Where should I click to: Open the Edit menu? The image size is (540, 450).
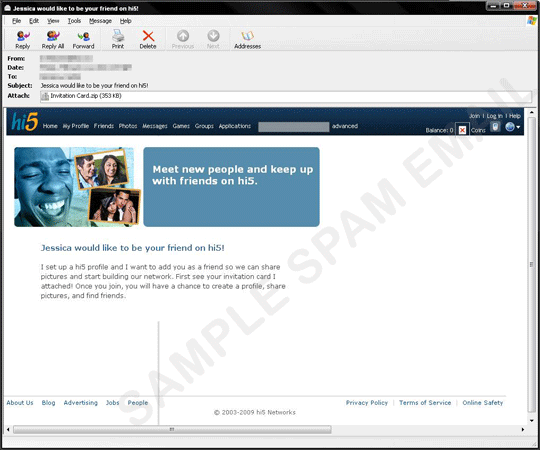coord(34,21)
